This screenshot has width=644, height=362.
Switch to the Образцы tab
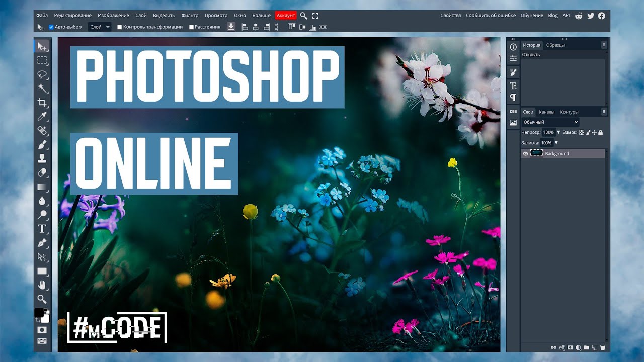[555, 45]
